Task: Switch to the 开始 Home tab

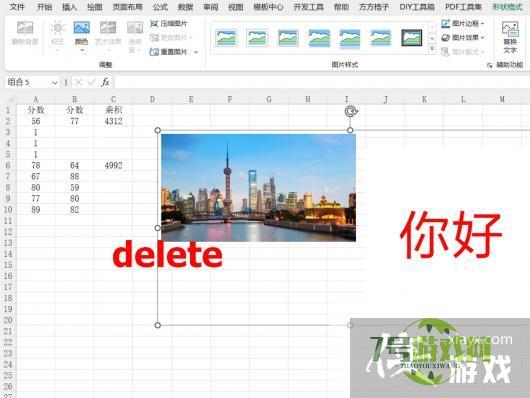Action: (44, 7)
